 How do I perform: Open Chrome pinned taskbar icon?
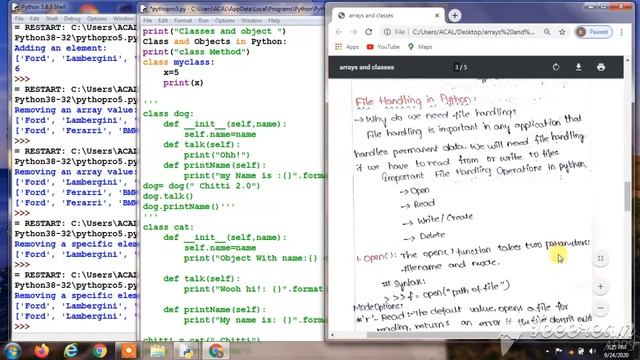click(x=100, y=351)
